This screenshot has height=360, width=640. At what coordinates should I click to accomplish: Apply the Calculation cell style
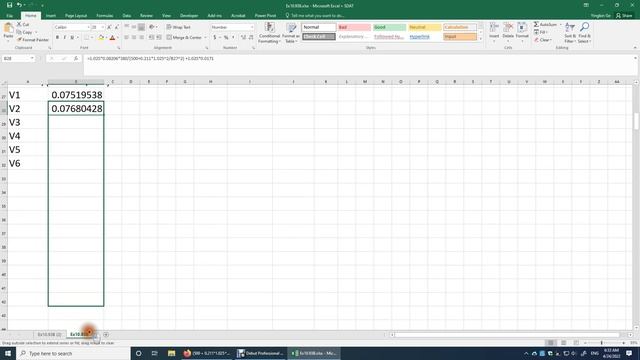tap(460, 27)
